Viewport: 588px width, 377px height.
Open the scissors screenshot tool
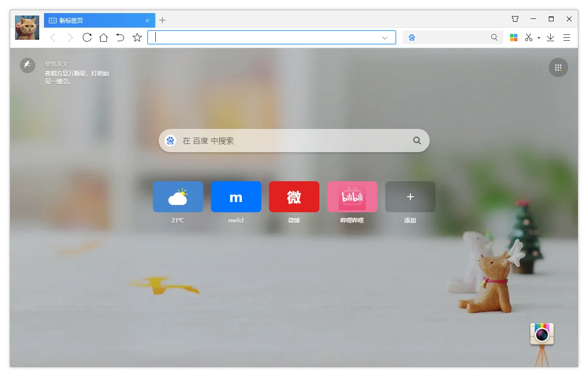[x=528, y=37]
